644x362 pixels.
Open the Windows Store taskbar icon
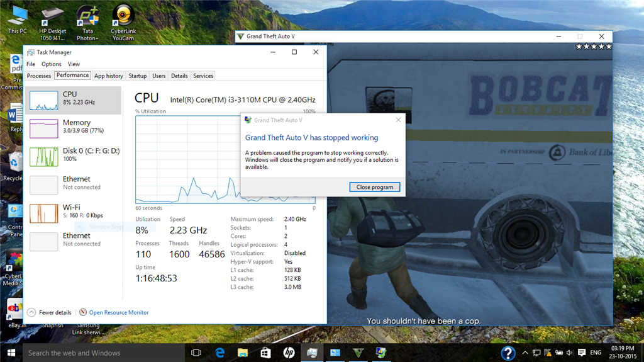coord(266,353)
